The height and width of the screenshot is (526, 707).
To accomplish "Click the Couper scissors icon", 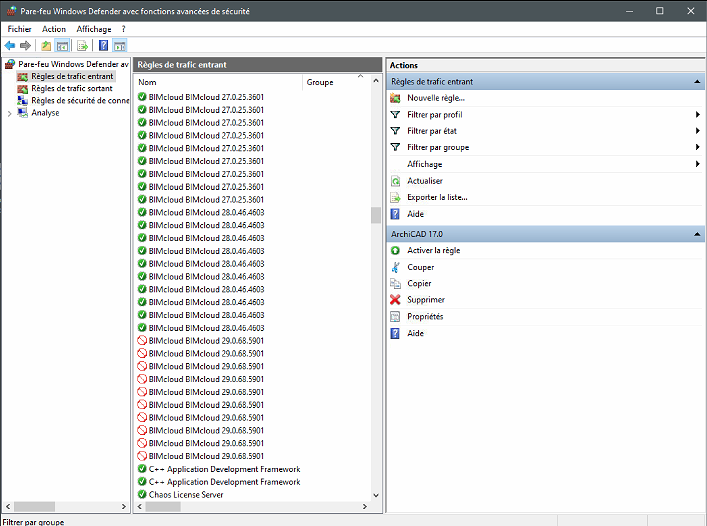I will [x=395, y=267].
